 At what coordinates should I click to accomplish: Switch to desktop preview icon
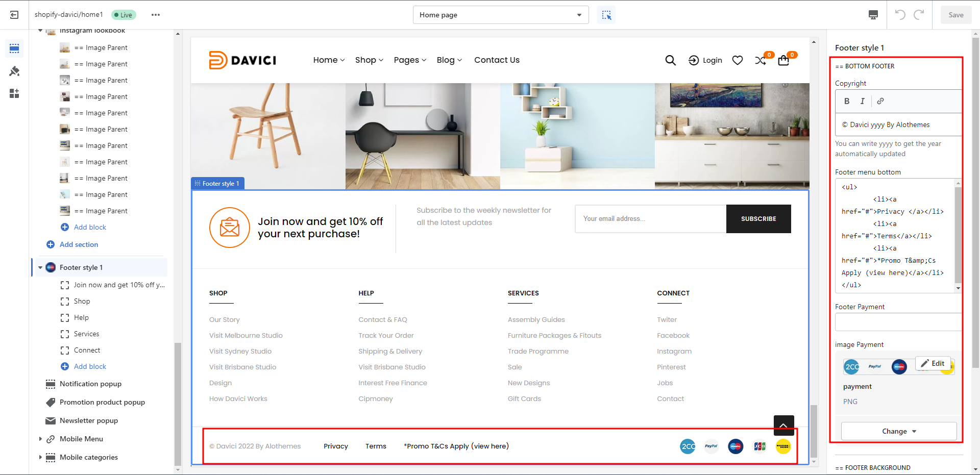click(873, 15)
